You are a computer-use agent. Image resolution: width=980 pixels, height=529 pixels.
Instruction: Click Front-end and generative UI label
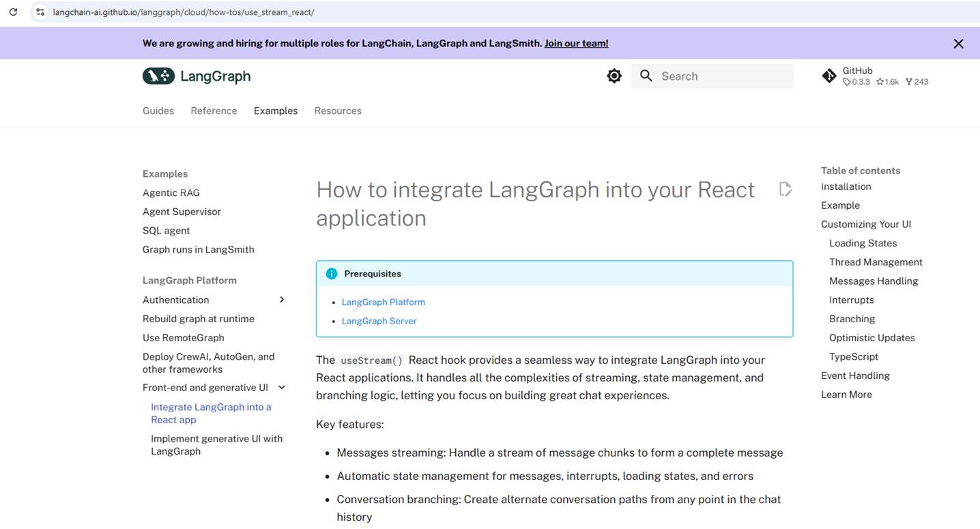point(205,388)
